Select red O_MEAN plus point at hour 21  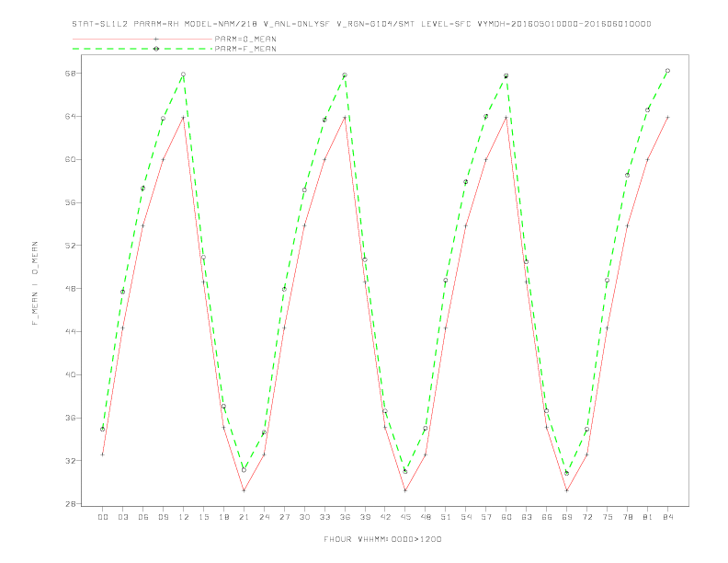pyautogui.click(x=244, y=490)
